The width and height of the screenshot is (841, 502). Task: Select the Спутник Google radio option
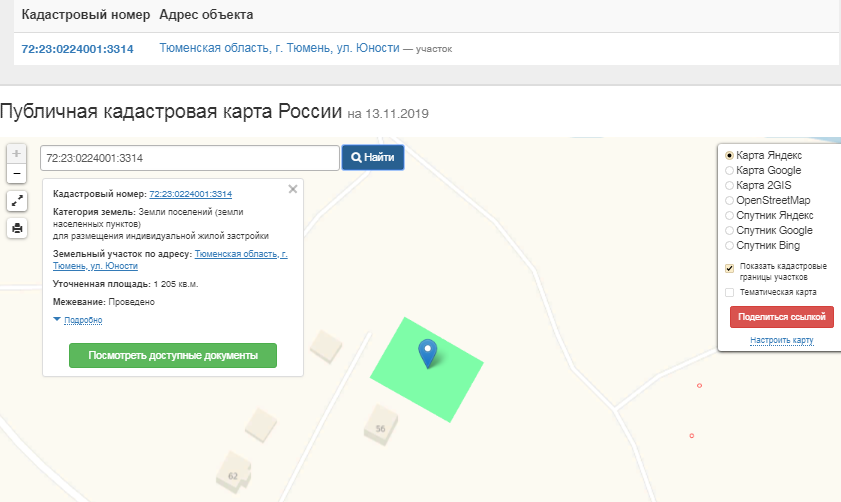(729, 231)
